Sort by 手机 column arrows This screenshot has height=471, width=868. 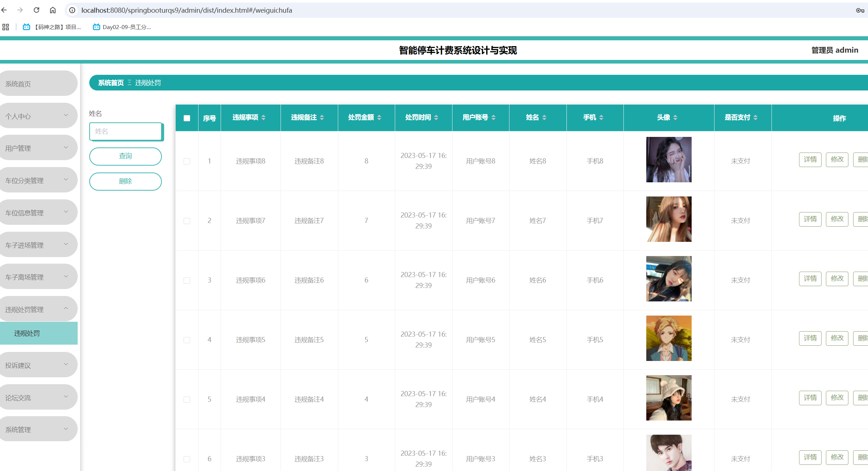[x=601, y=117]
